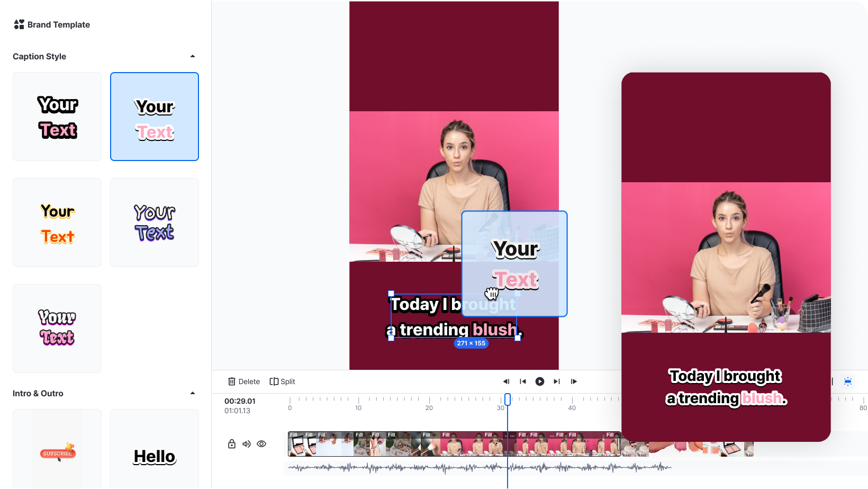Step forward one frame

(x=574, y=381)
